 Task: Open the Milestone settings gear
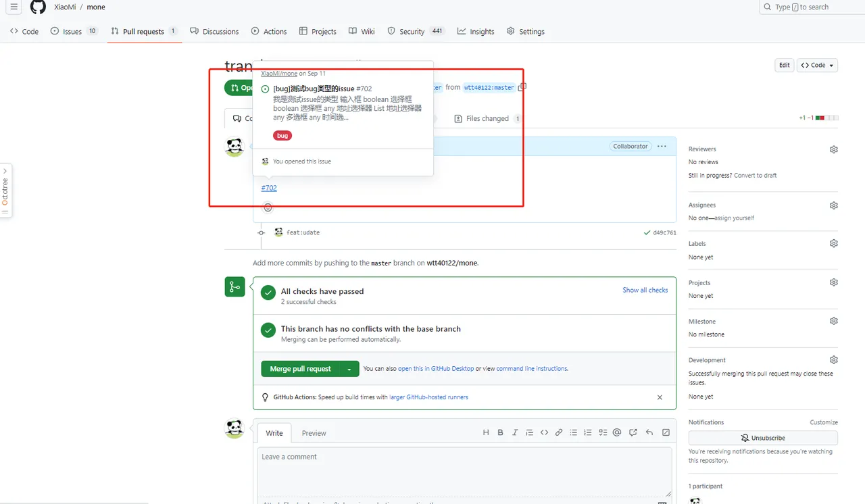point(834,321)
